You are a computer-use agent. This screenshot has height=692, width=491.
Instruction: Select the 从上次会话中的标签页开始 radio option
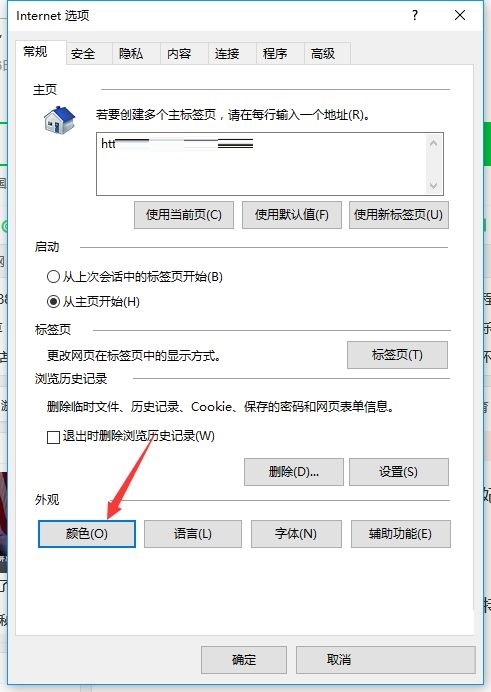53,277
